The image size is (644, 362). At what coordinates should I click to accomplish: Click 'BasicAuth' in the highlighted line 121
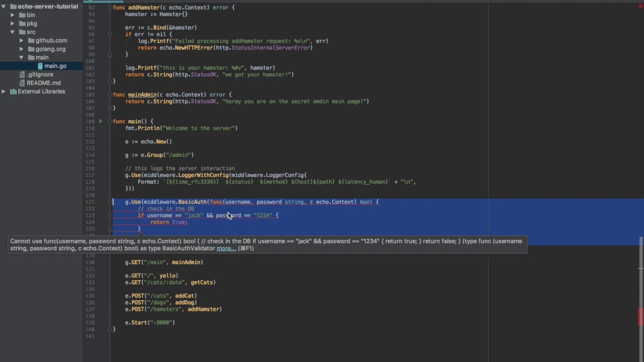(192, 202)
